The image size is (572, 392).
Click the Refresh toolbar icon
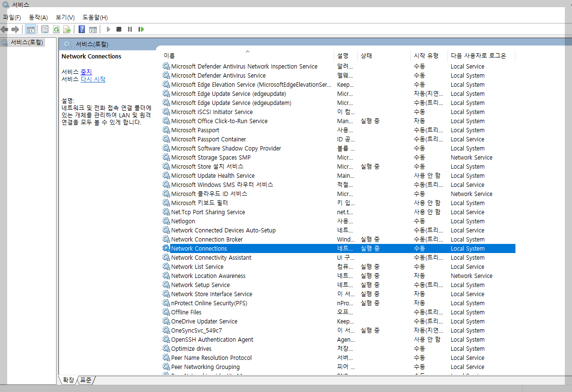coord(56,29)
